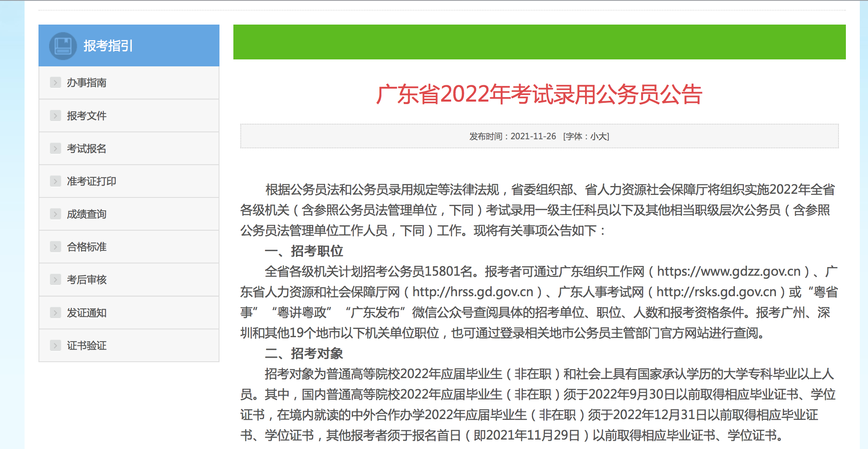Click the chevron icon next to 发证通知

[x=55, y=313]
